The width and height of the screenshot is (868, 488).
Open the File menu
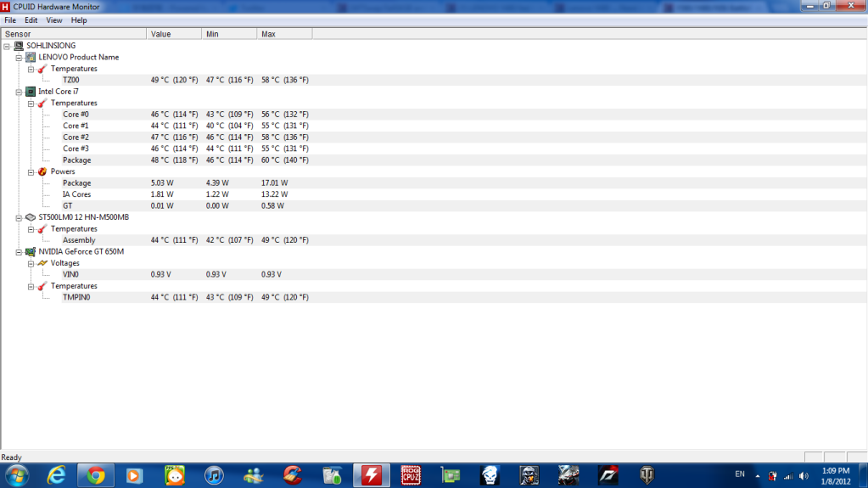[x=10, y=20]
